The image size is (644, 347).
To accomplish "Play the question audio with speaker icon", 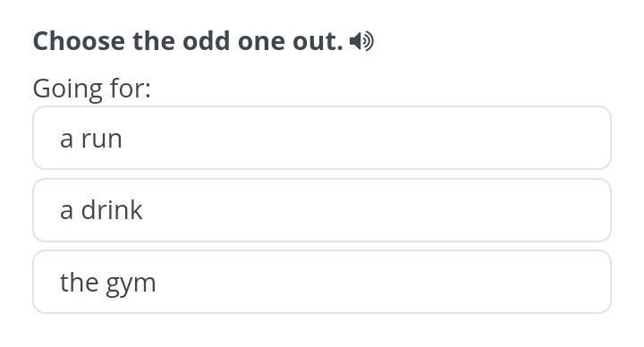I will click(x=361, y=41).
